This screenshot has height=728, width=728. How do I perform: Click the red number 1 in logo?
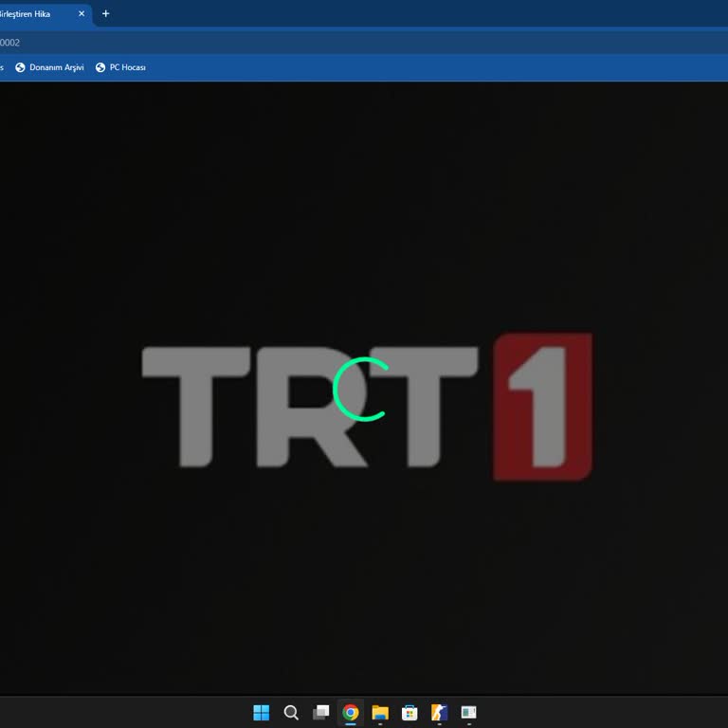tap(542, 406)
